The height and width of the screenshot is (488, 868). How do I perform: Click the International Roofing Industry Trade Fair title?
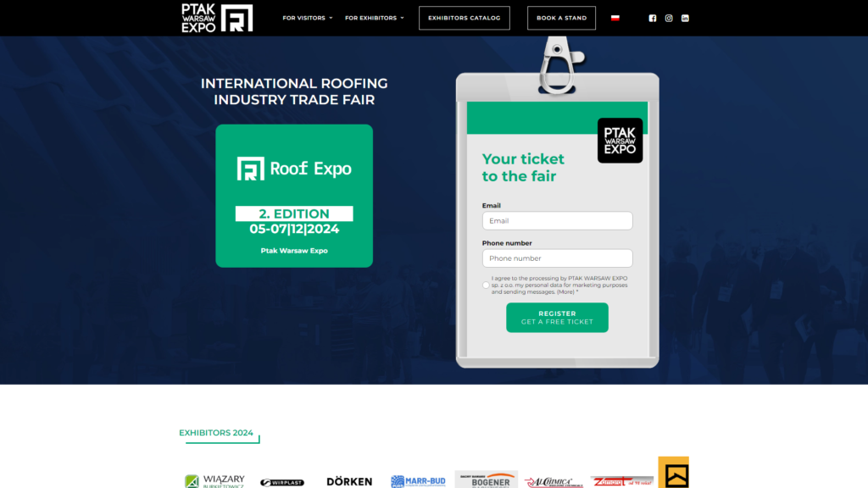[x=294, y=91]
